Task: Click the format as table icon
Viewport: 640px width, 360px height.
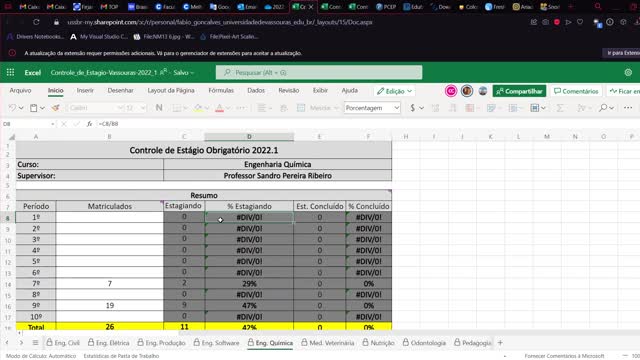Action: (x=491, y=108)
